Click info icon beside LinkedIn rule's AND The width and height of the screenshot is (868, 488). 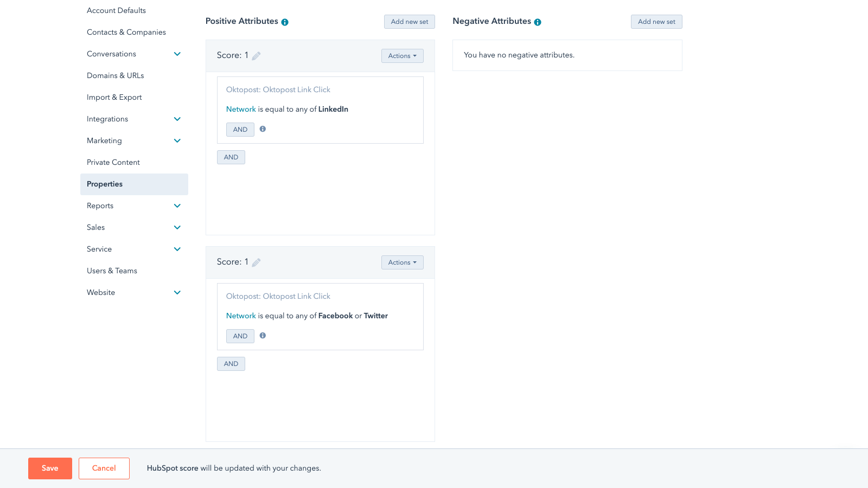click(x=263, y=129)
